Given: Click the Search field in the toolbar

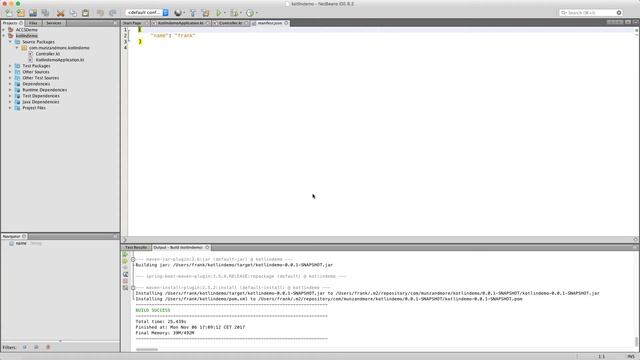Looking at the screenshot, I should (x=591, y=13).
